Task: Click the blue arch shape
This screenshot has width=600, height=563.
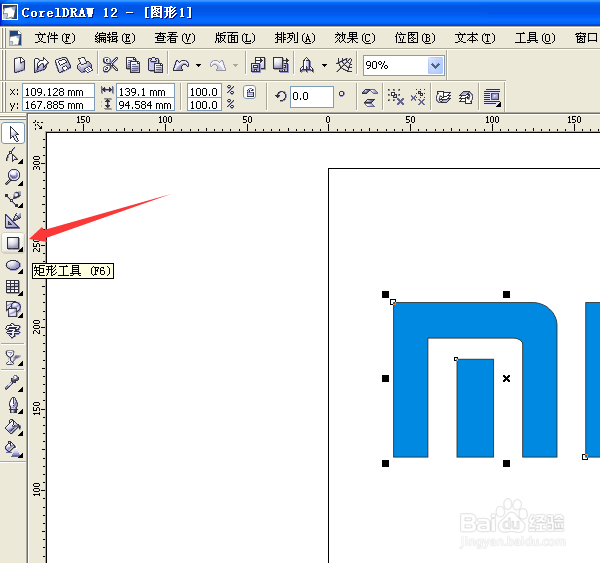Action: click(474, 320)
